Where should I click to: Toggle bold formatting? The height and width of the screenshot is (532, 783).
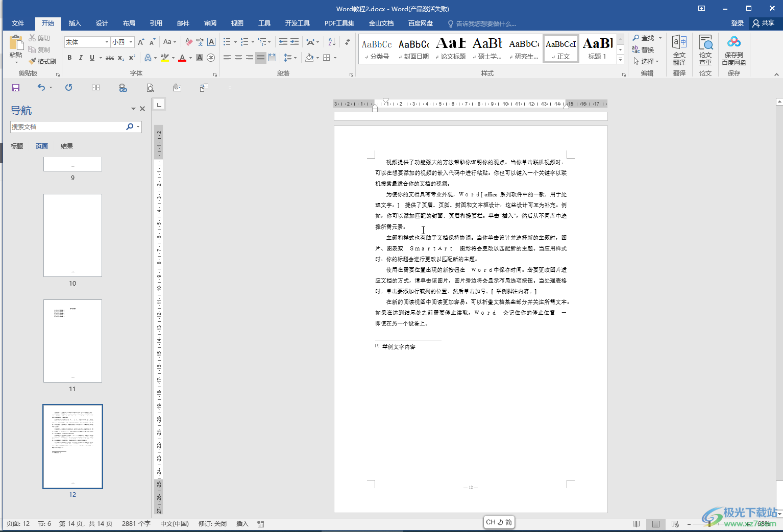coord(69,58)
